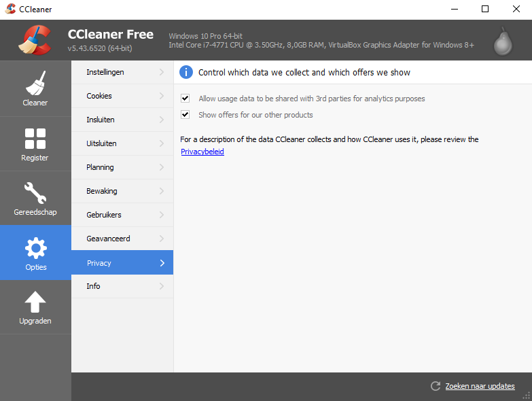Click the pear icon in header
Image resolution: width=532 pixels, height=401 pixels.
coord(503,42)
